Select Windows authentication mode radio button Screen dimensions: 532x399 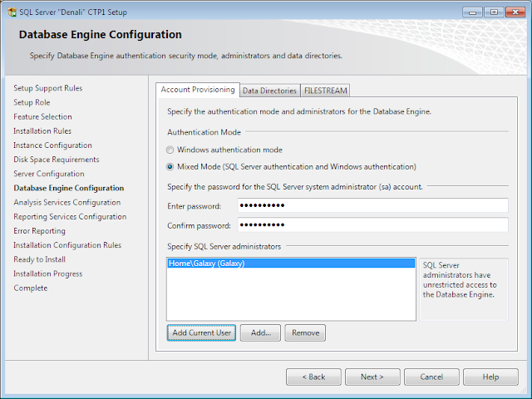pyautogui.click(x=170, y=150)
